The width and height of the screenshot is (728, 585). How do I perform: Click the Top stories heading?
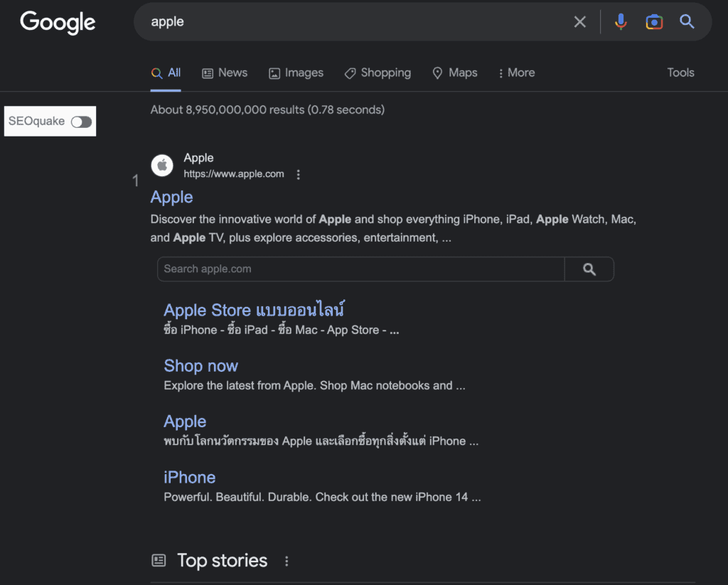(222, 561)
